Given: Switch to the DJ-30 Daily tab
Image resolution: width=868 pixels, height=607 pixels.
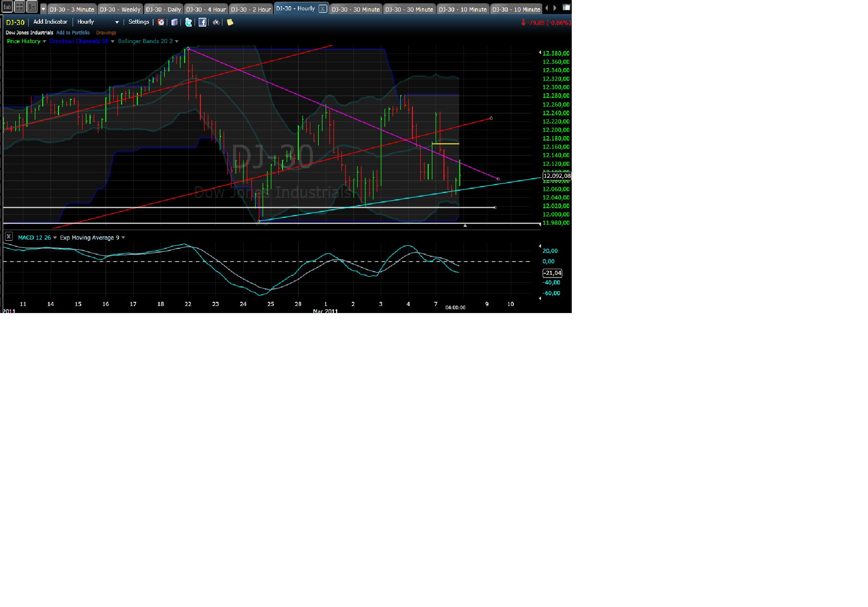Looking at the screenshot, I should click(x=163, y=9).
